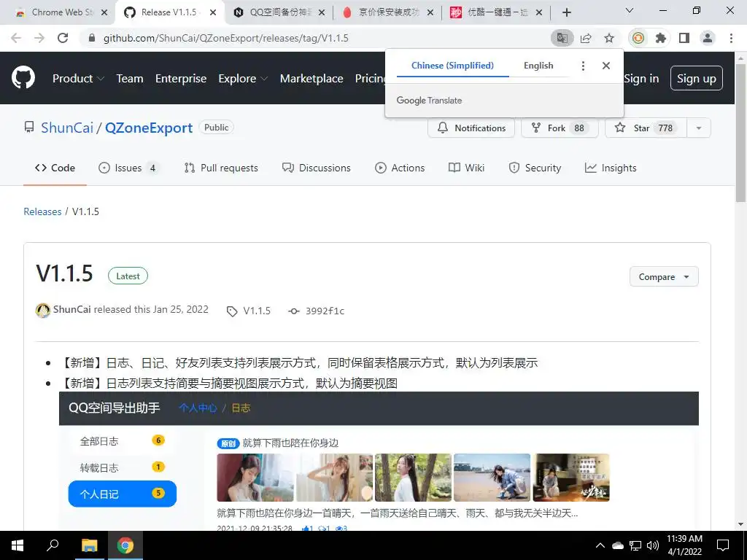This screenshot has width=747, height=560.
Task: Expand the Explore menu
Action: tap(243, 78)
